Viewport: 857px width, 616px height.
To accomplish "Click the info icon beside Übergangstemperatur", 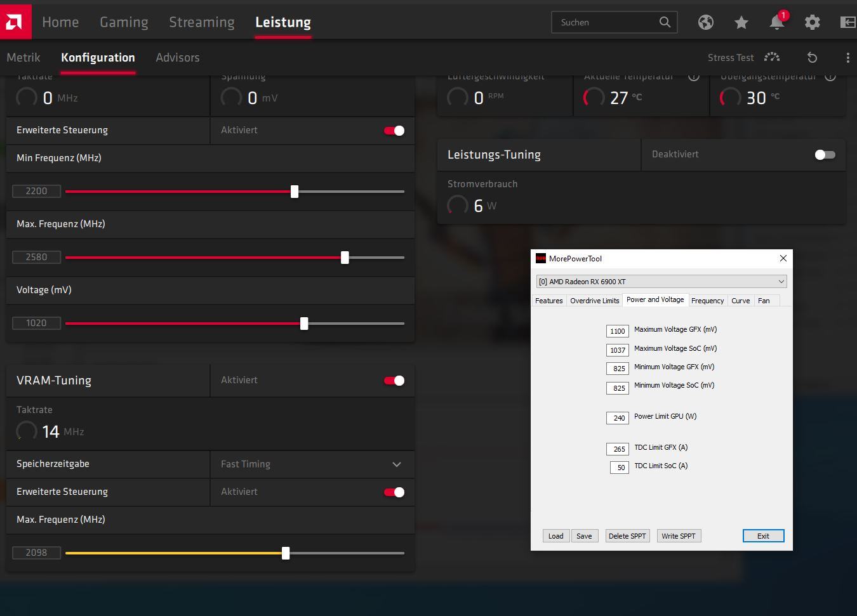I will (830, 77).
